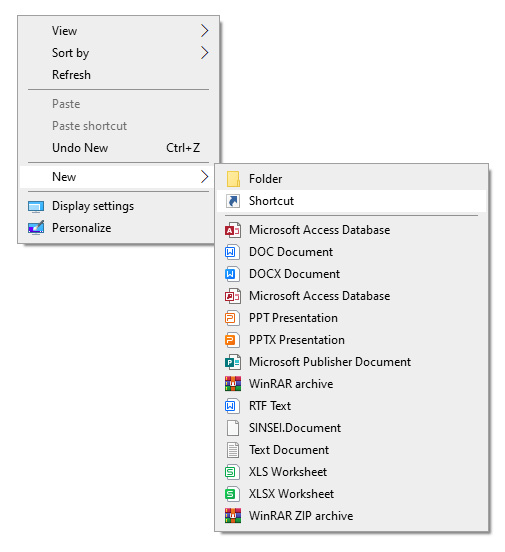The height and width of the screenshot is (552, 505).
Task: Open the New submenu entry
Action: click(118, 177)
